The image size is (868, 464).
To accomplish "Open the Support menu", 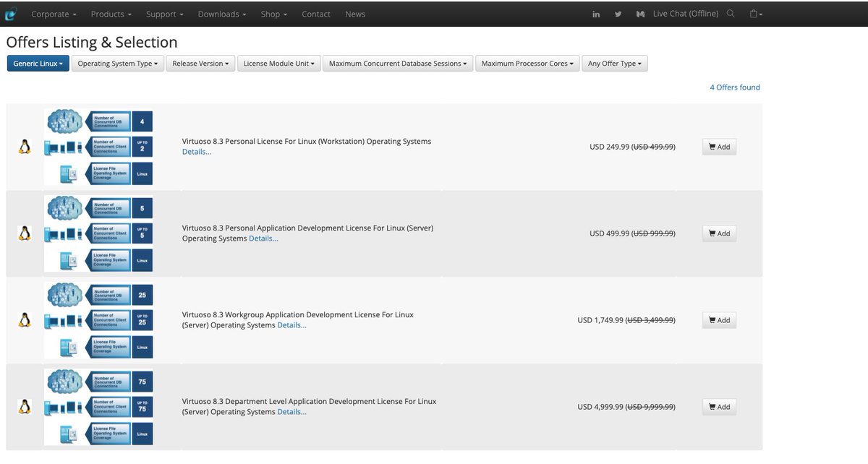I will tap(164, 14).
